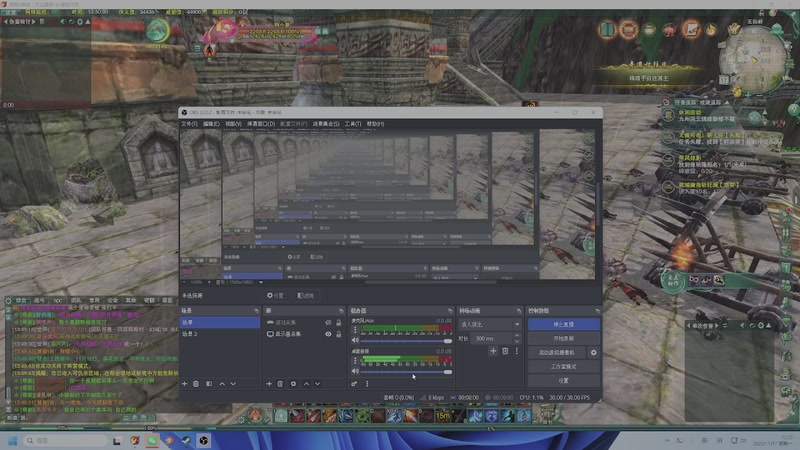Expand the system tray hidden icons chevron
800x450 pixels.
667,440
